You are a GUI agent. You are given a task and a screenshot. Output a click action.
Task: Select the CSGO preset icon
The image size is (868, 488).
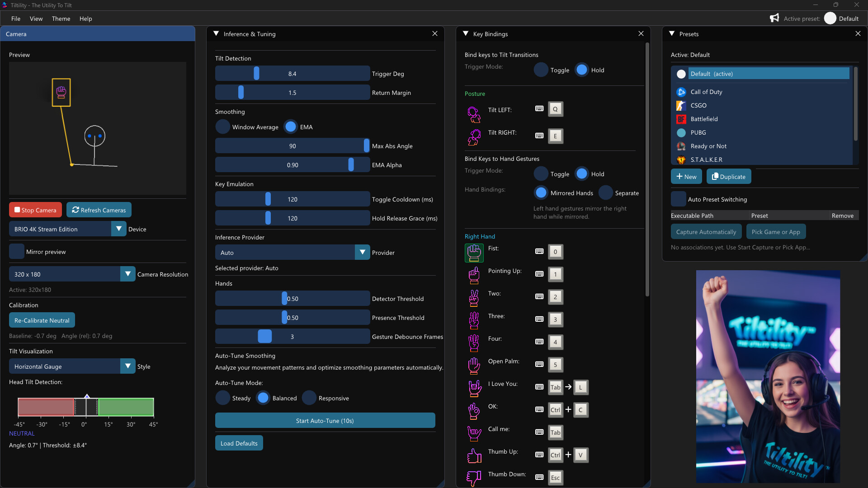pos(681,105)
